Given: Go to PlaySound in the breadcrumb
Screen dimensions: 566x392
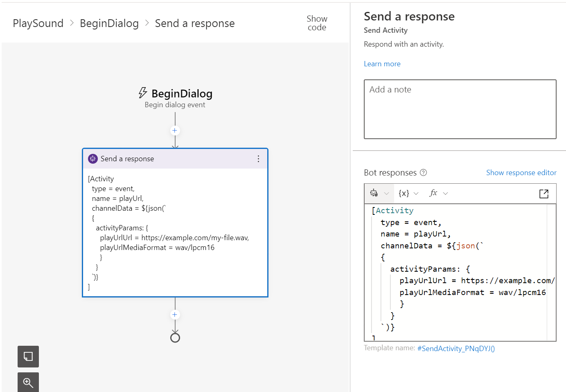Looking at the screenshot, I should (38, 23).
